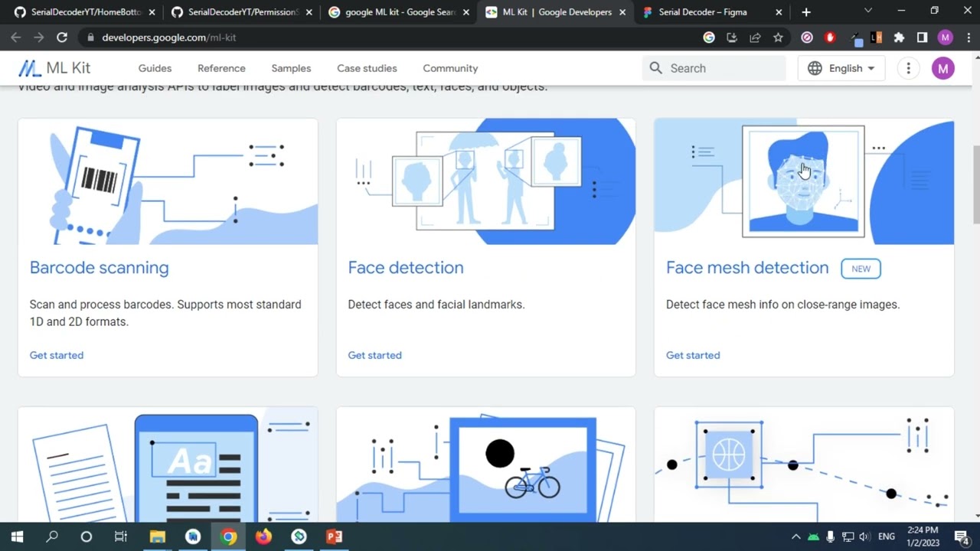
Task: Show hidden tray icons chevron
Action: [795, 536]
